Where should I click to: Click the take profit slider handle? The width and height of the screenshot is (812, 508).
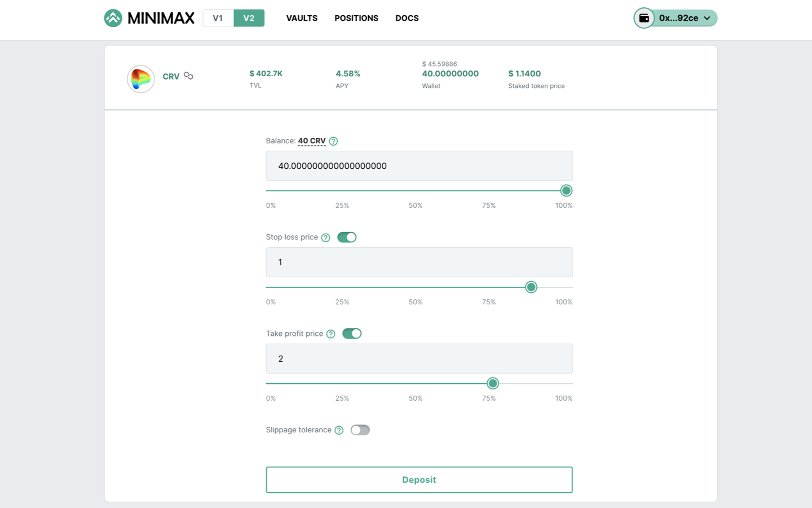click(493, 384)
